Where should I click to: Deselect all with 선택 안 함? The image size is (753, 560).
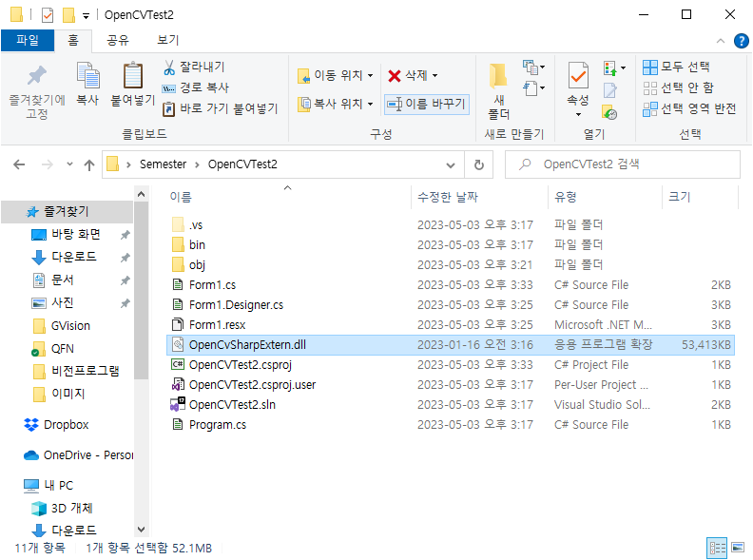[678, 87]
